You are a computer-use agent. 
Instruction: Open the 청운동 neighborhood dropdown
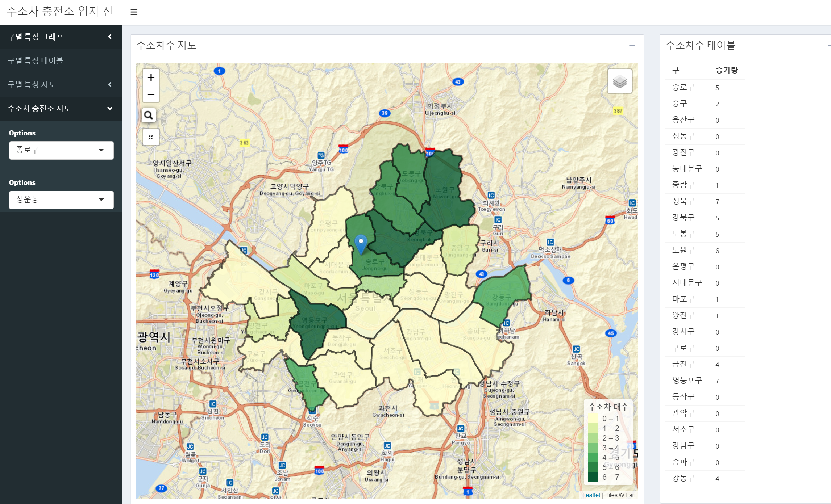tap(61, 199)
